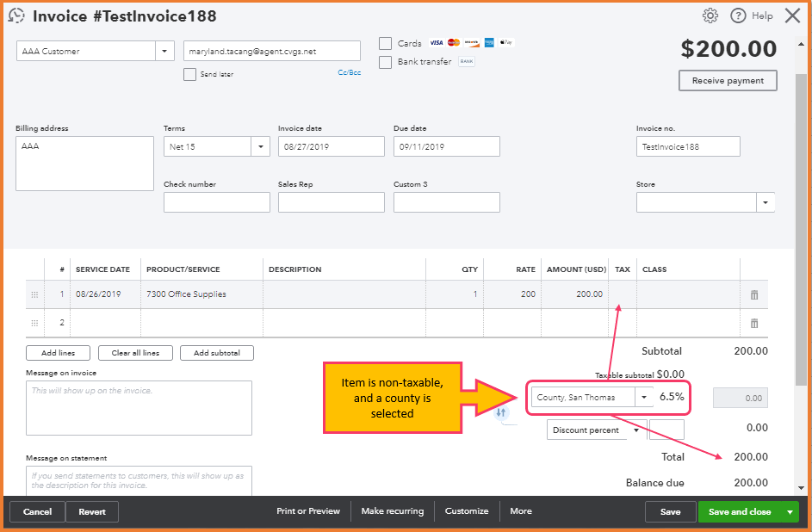
Task: Expand the Terms Net 15 dropdown
Action: click(261, 146)
